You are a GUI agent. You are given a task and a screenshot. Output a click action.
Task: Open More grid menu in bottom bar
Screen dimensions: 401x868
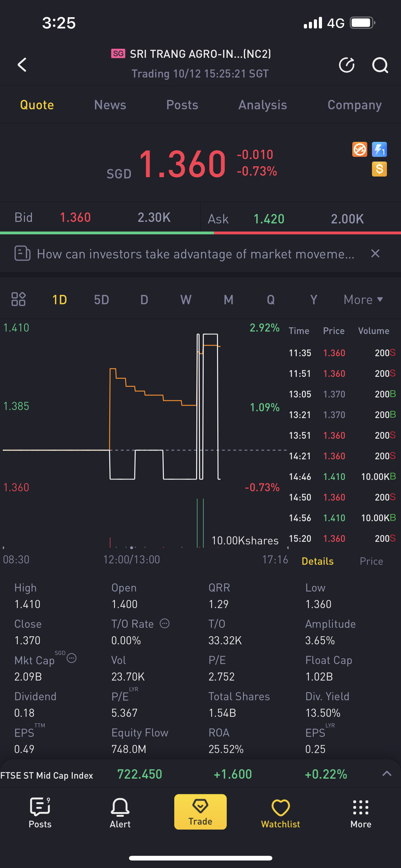[361, 812]
